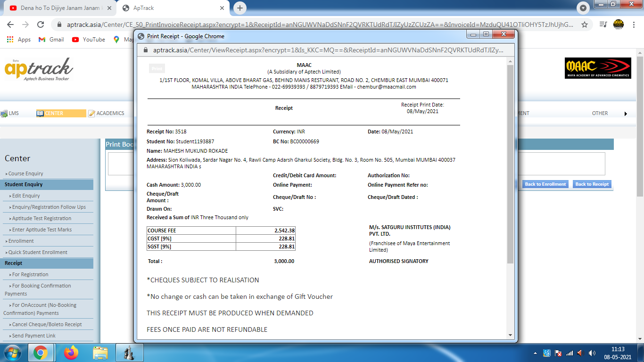Select the ApTrack browser tab

[x=173, y=8]
